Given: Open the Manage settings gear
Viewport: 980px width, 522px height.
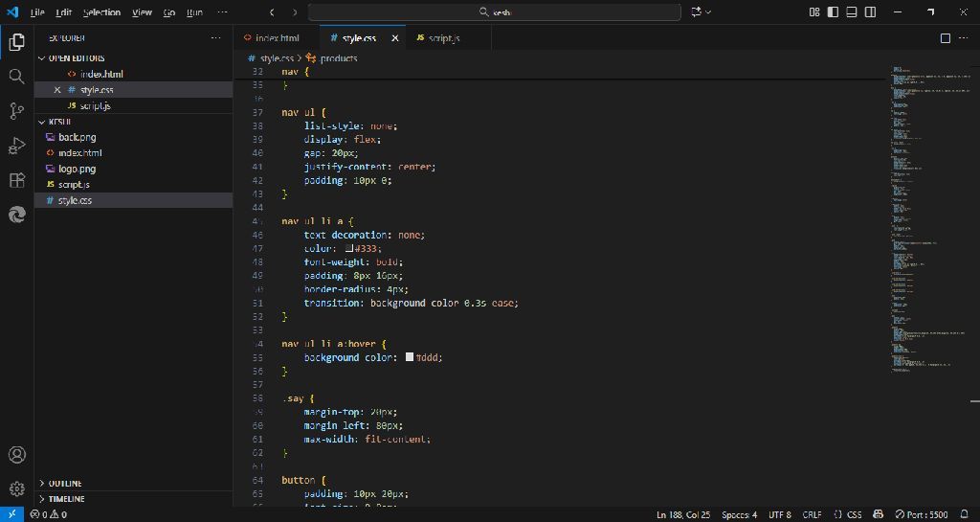Looking at the screenshot, I should coord(16,488).
